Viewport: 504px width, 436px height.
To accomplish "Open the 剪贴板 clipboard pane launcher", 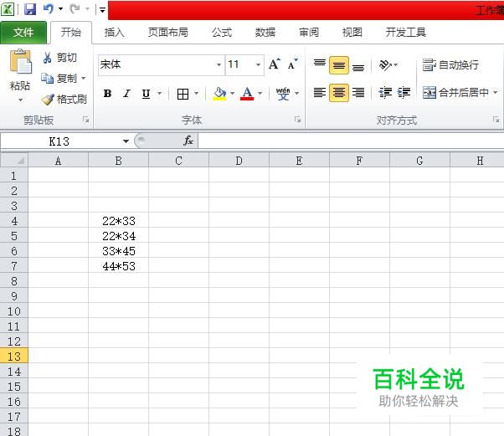I will click(86, 120).
